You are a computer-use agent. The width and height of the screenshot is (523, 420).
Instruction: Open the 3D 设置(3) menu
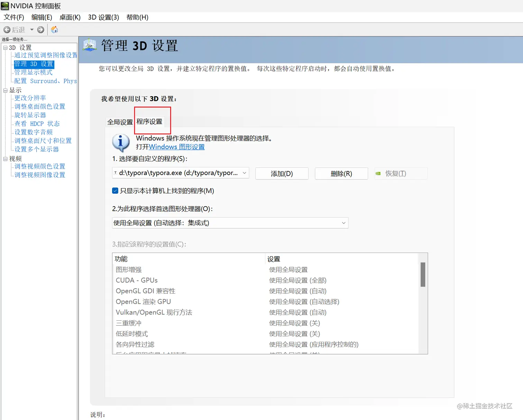103,17
